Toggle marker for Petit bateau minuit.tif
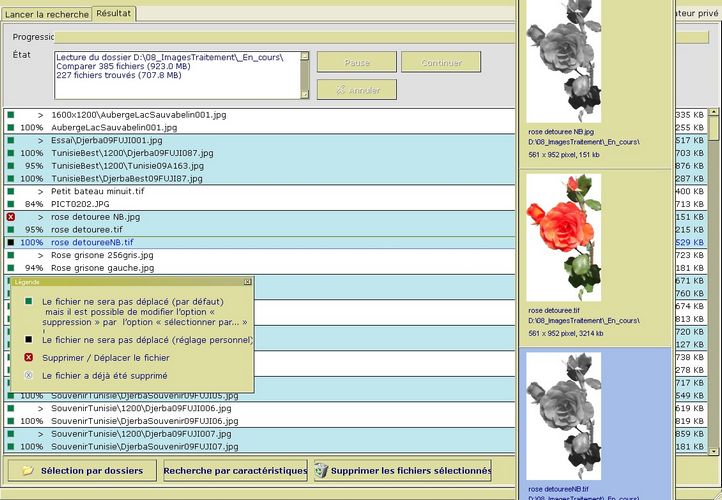The image size is (722, 500). (x=10, y=191)
